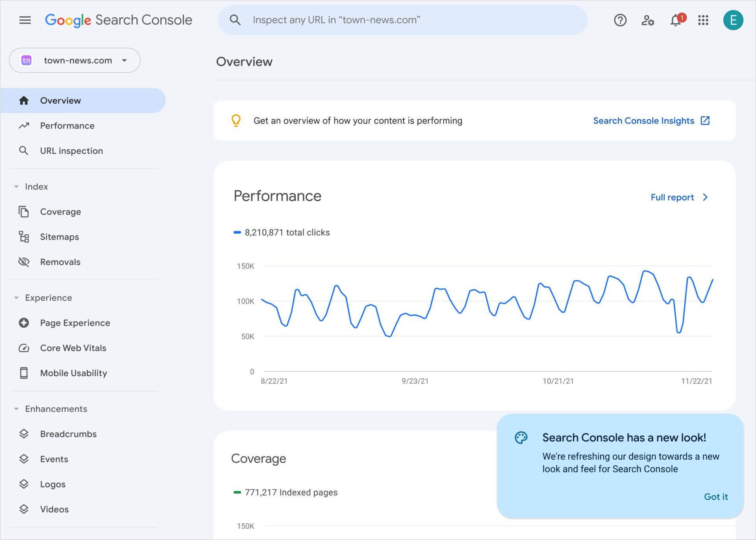
Task: Click the Help icon in top bar
Action: coord(620,20)
